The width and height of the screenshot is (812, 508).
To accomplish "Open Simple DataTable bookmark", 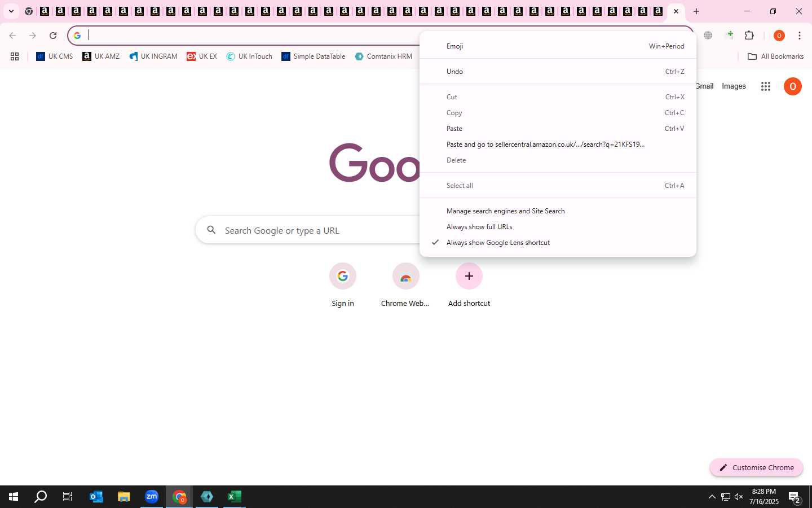I will coord(314,56).
